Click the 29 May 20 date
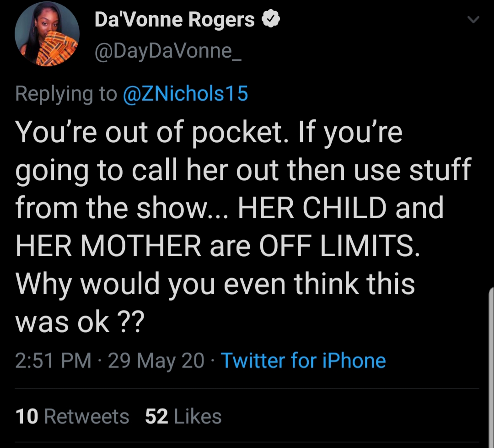Screen dimensions: 494x448 tap(156, 360)
